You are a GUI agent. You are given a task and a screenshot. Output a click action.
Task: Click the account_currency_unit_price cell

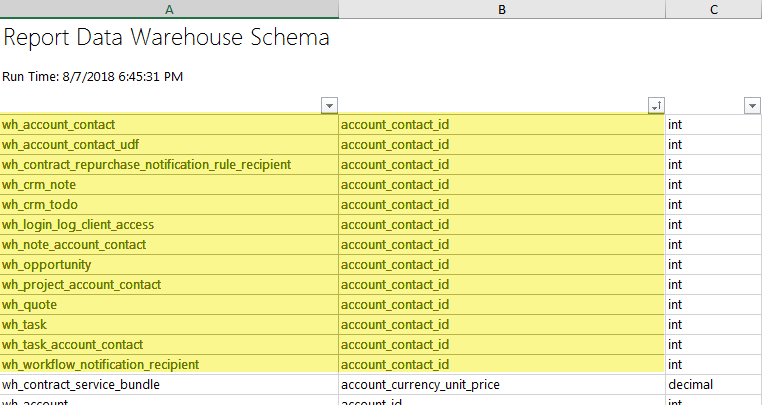click(420, 385)
